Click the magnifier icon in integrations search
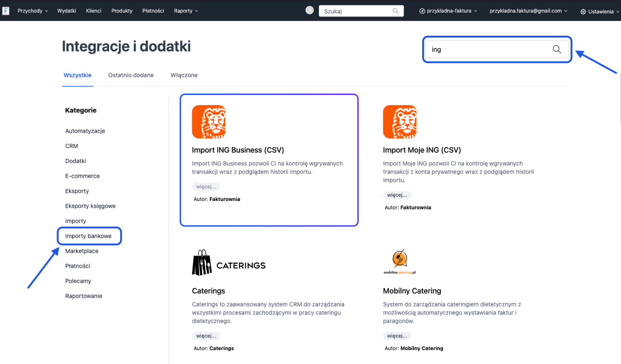The width and height of the screenshot is (621, 364). click(557, 50)
